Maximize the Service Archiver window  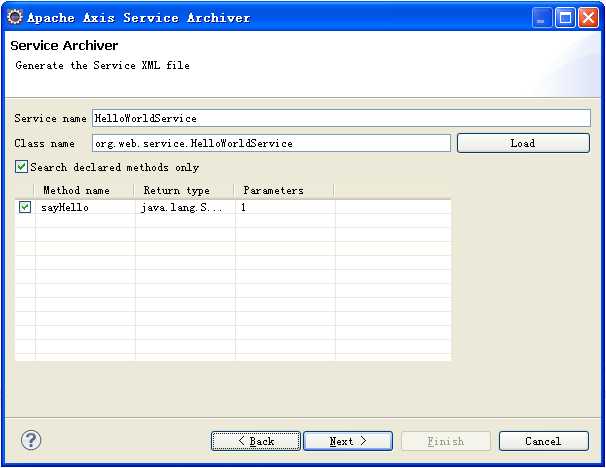(x=565, y=18)
